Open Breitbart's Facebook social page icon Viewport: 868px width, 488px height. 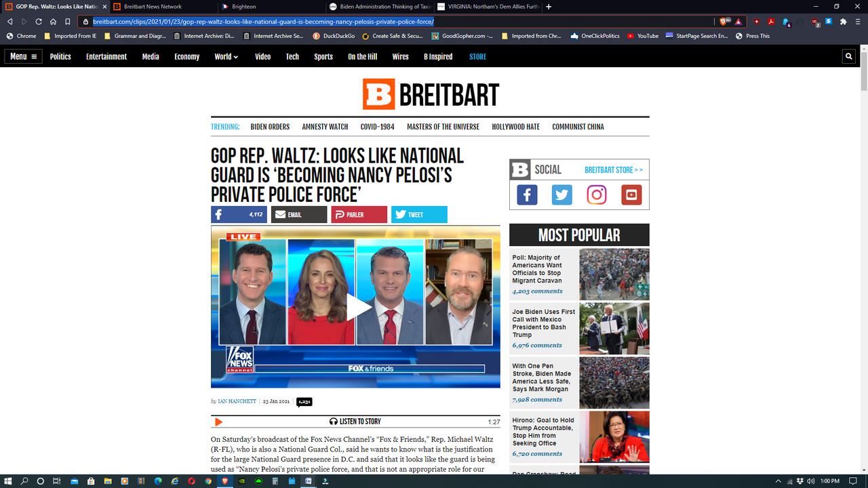click(x=527, y=195)
